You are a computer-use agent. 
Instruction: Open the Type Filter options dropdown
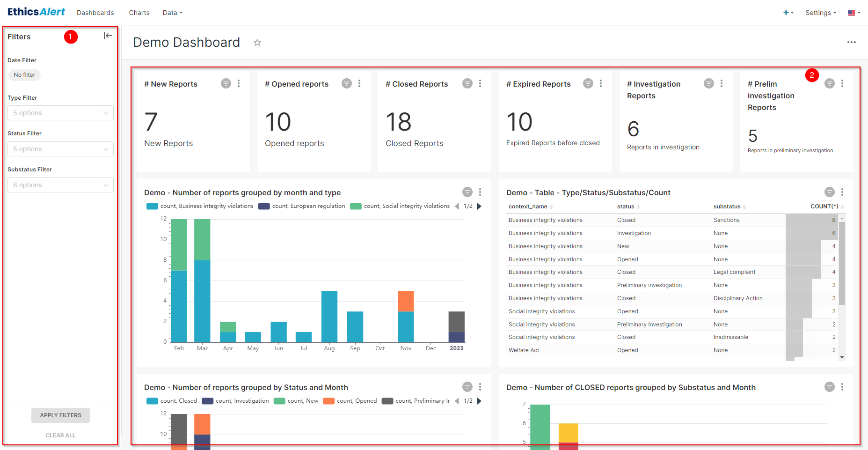pos(60,113)
